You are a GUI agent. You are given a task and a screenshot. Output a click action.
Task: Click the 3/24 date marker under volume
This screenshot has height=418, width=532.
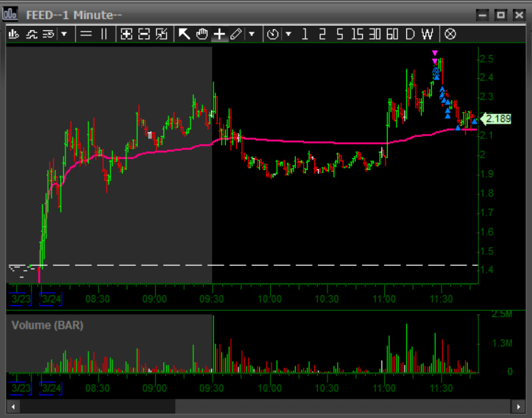[x=52, y=388]
